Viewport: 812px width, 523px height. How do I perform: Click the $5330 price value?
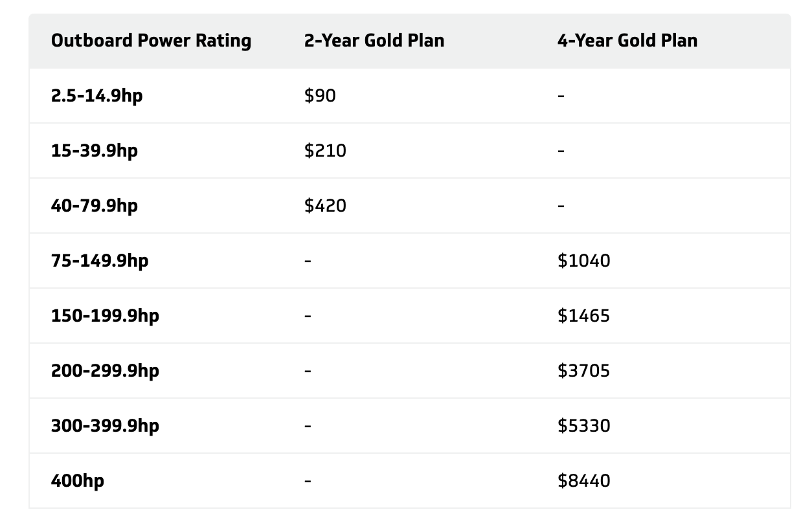tap(583, 426)
